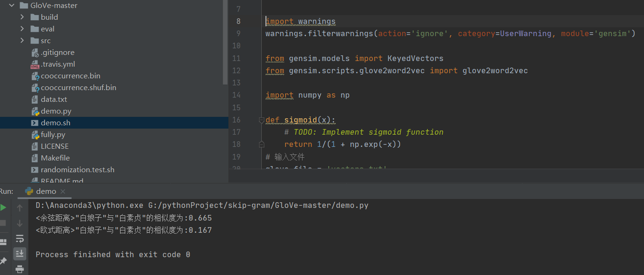Click the Makefile file icon
Image resolution: width=644 pixels, height=275 pixels.
(35, 158)
